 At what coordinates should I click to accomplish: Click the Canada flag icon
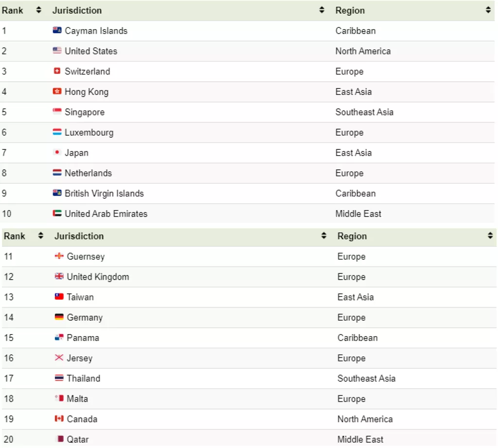click(x=59, y=419)
